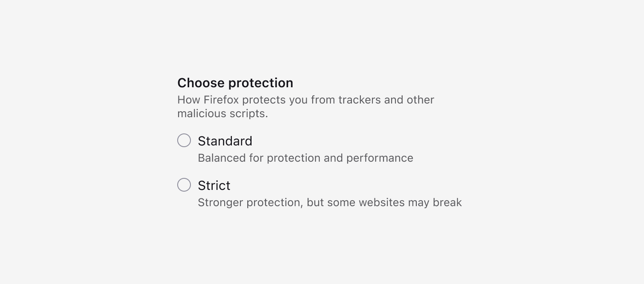Click the "How Firefox protects you" description line
644x284 pixels.
(x=306, y=100)
